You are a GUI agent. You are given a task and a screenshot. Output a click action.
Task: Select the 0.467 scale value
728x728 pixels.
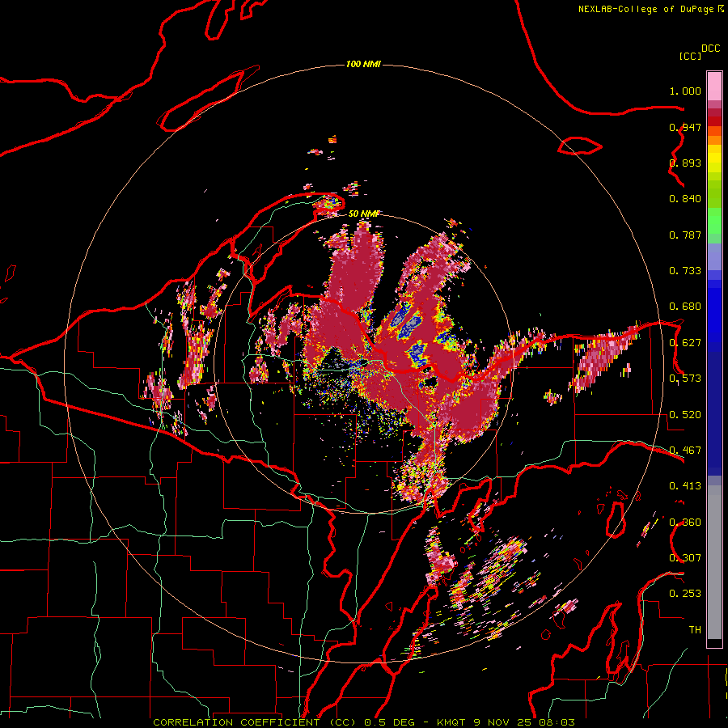click(x=685, y=451)
